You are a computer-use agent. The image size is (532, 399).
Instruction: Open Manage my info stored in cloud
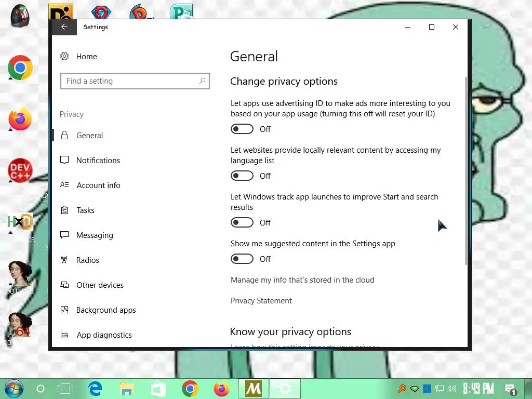(302, 280)
